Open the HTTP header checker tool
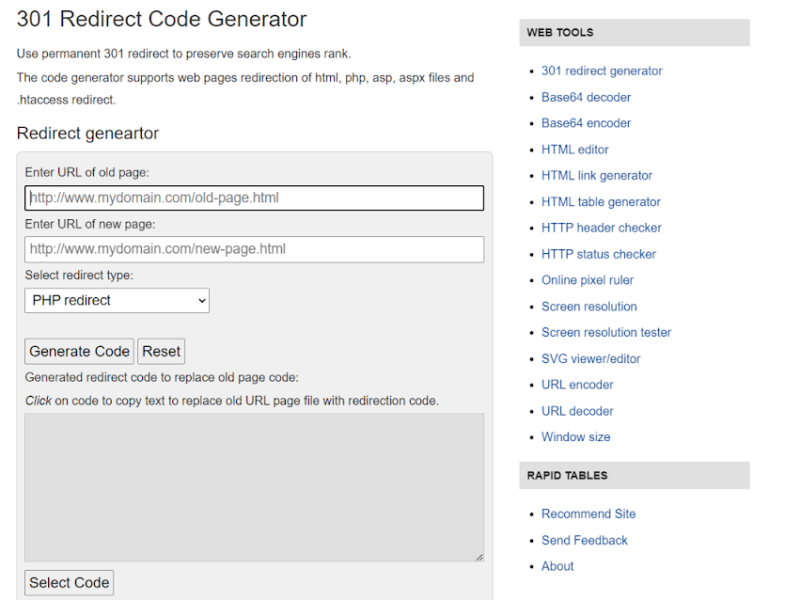 tap(601, 228)
